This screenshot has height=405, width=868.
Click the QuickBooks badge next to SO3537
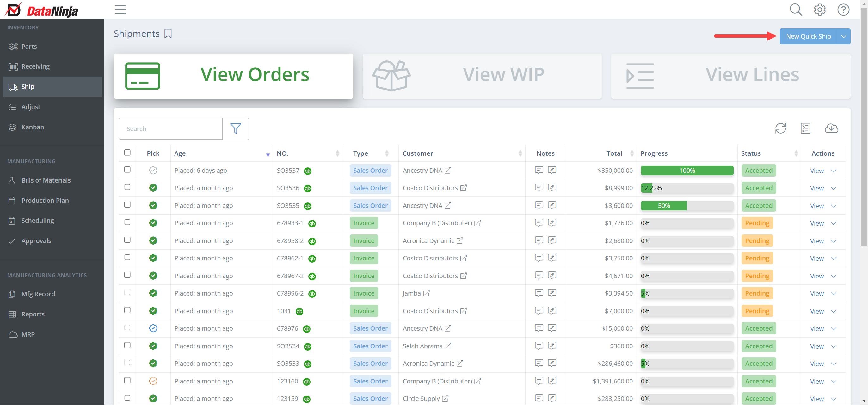[307, 171]
